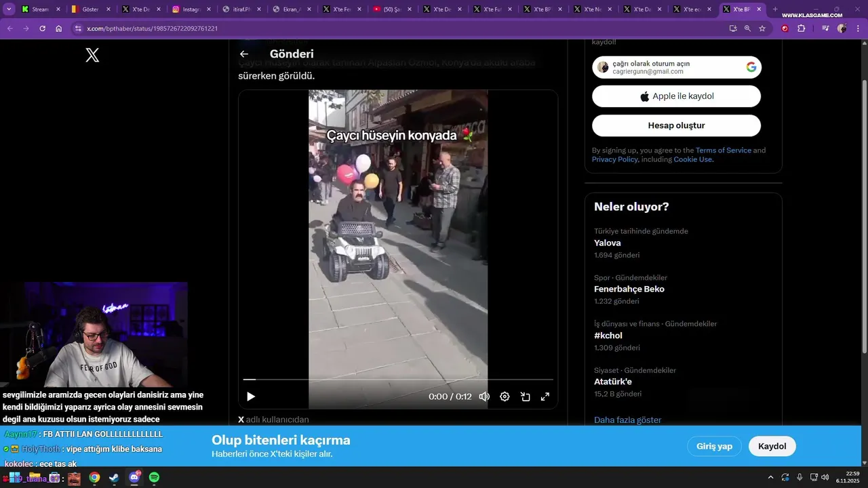Switch to the Ekran_ tab
Screen dimensions: 868x488
click(291, 9)
